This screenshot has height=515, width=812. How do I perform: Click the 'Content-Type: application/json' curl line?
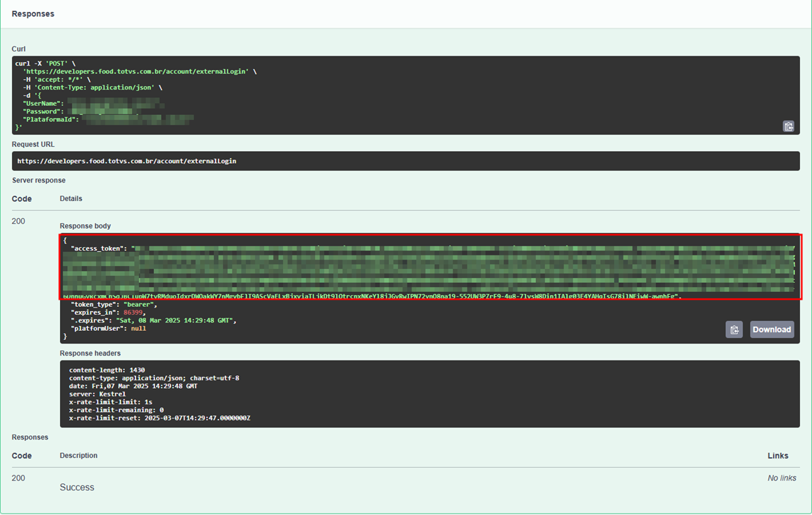pyautogui.click(x=92, y=87)
